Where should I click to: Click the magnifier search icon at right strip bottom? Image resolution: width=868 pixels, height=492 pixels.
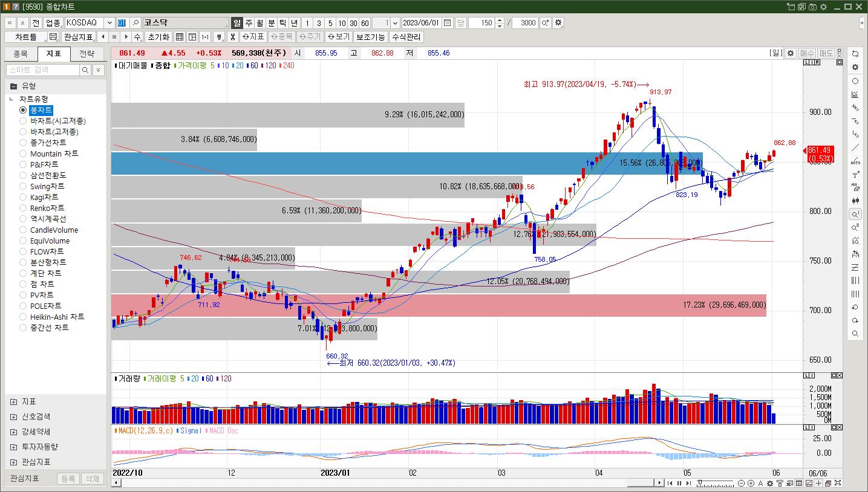pos(855,334)
